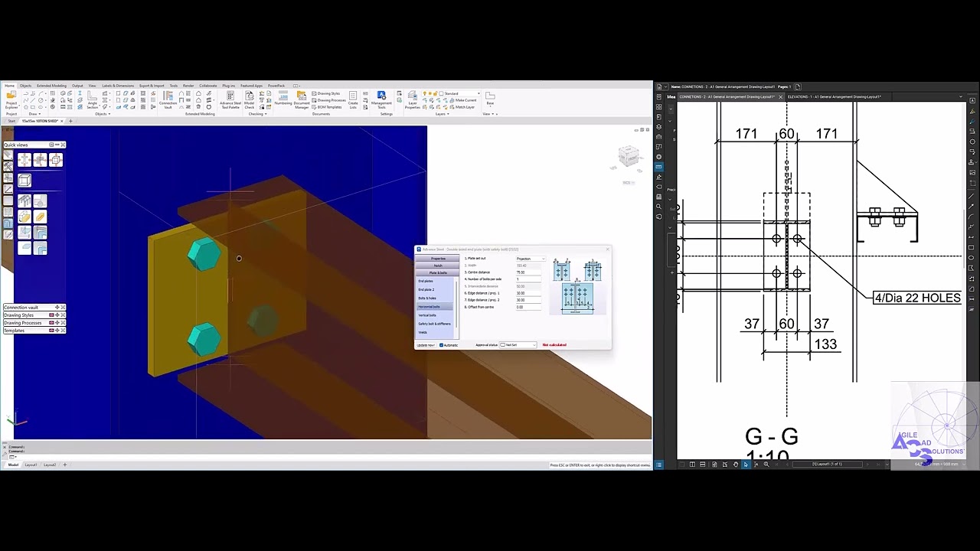Open the Home ribbon tab
The image size is (980, 551).
coord(9,86)
